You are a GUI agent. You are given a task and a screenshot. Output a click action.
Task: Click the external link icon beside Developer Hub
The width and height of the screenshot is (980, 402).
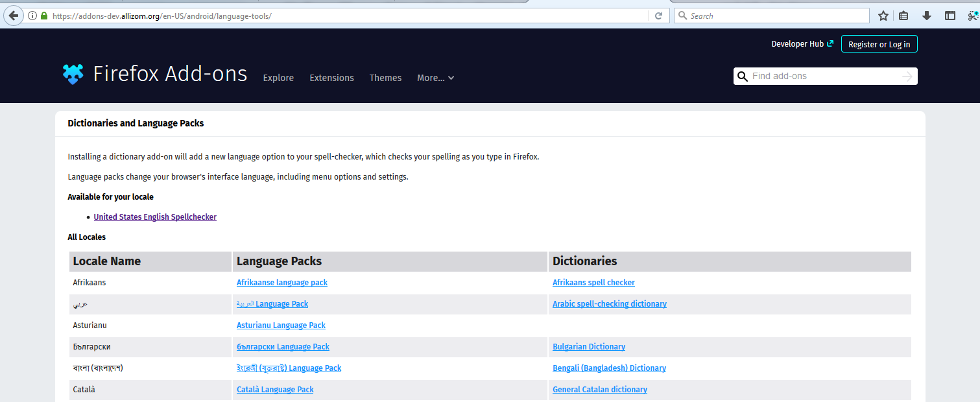(x=830, y=43)
